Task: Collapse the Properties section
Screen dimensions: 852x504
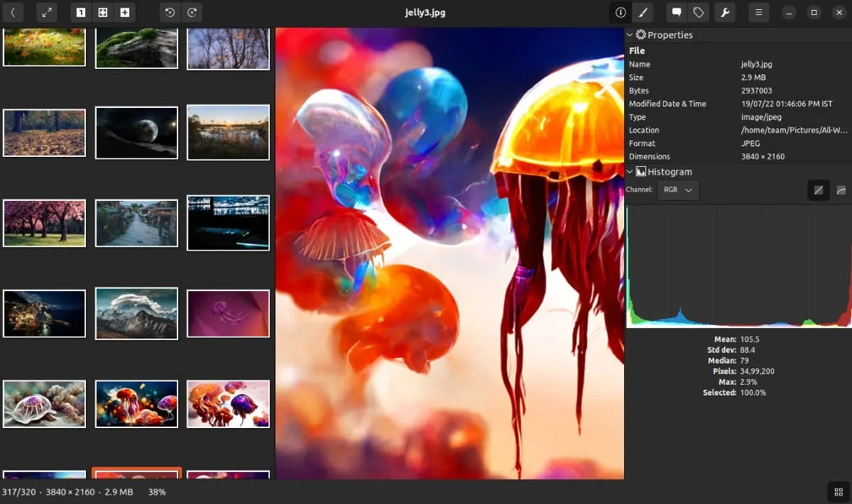Action: (x=630, y=35)
